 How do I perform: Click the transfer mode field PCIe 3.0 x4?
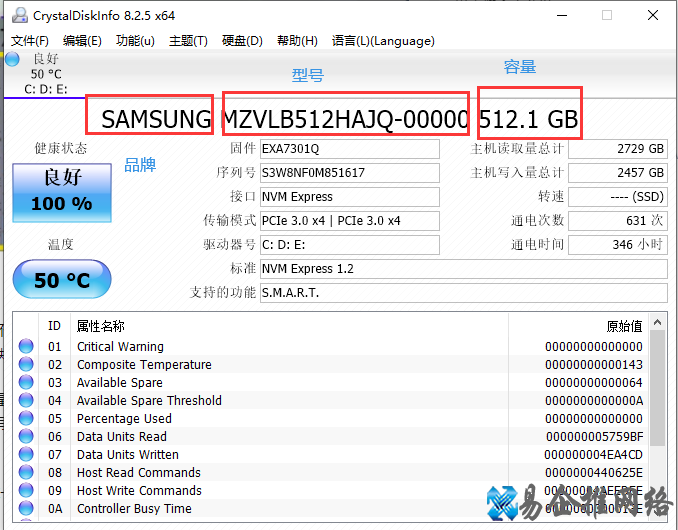pyautogui.click(x=350, y=221)
